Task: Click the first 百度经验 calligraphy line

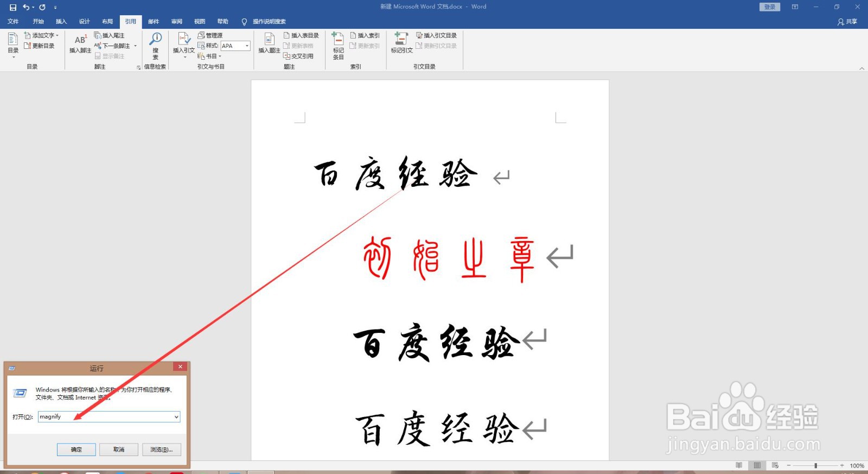Action: tap(395, 173)
